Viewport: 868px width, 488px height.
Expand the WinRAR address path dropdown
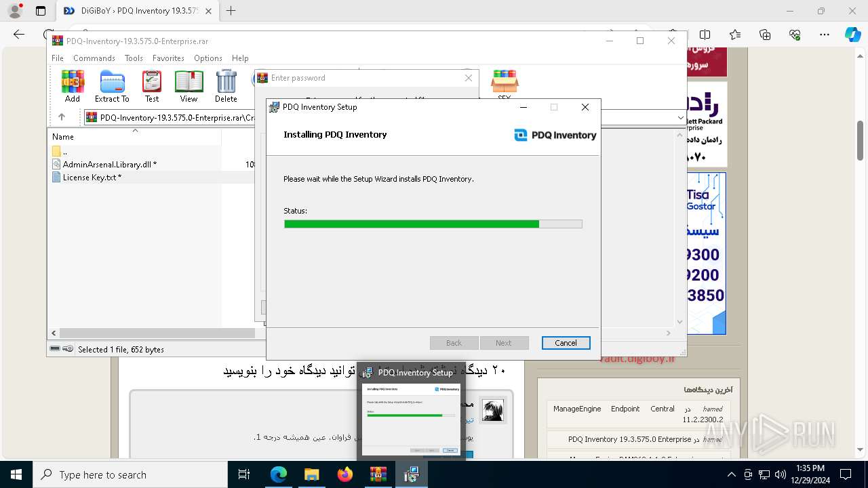681,117
